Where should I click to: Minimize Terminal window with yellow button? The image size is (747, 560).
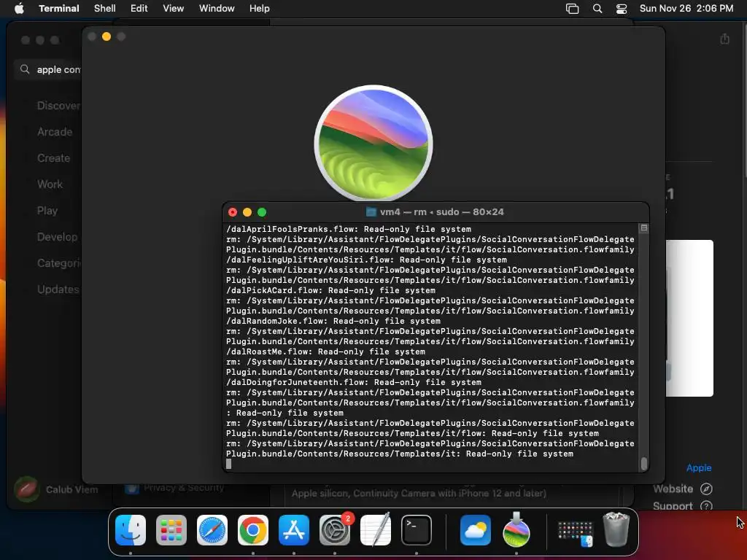tap(247, 212)
